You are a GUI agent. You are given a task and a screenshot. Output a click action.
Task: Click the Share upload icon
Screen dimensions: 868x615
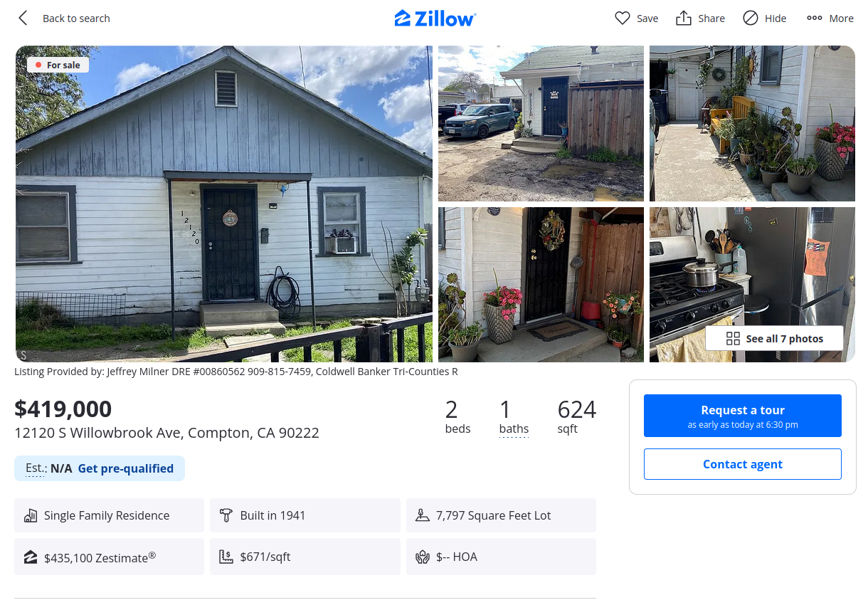click(684, 19)
